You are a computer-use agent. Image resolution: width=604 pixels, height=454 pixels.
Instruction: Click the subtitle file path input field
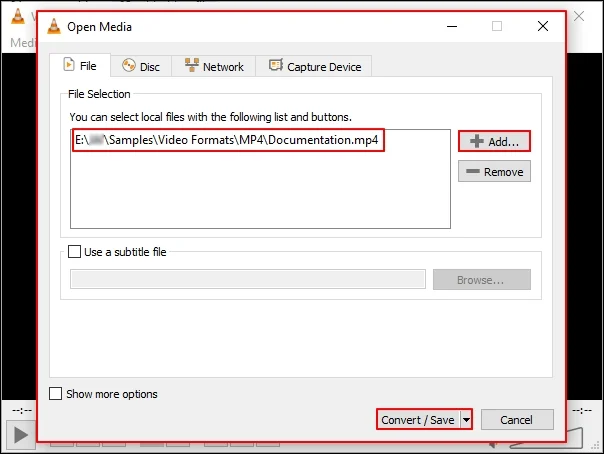click(x=248, y=280)
